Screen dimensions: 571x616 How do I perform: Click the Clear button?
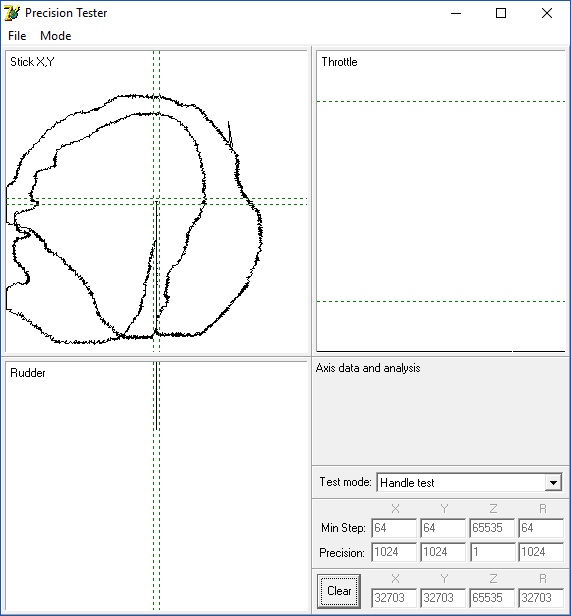point(339,591)
